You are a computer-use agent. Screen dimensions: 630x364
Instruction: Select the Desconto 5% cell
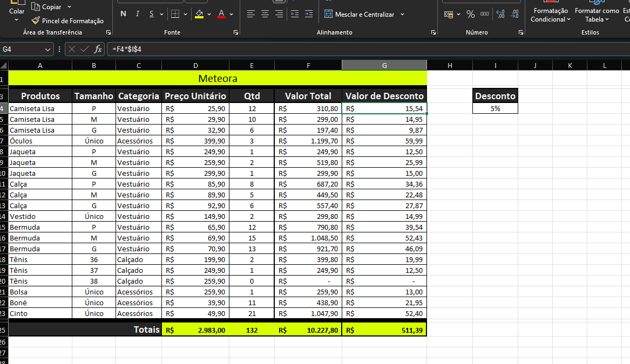coord(495,108)
